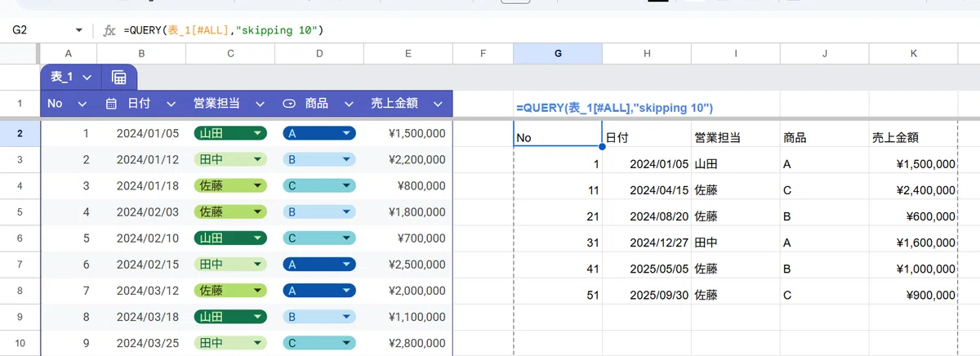
Task: Open the No column header dropdown
Action: [82, 104]
